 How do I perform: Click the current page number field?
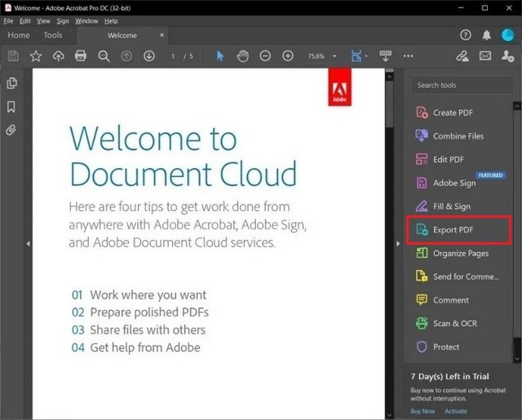click(173, 56)
